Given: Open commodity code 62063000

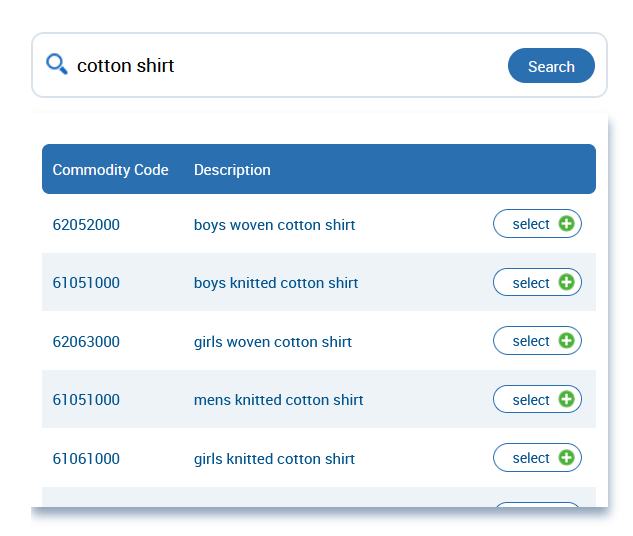Looking at the screenshot, I should (x=86, y=342).
